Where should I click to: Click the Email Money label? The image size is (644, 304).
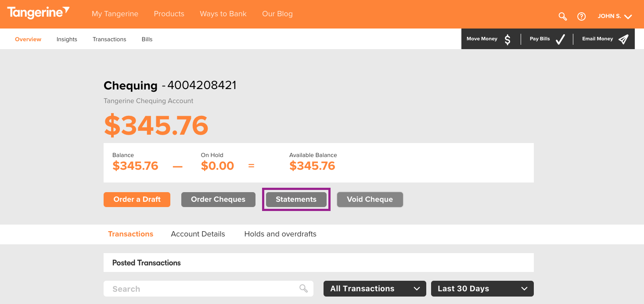coord(597,39)
